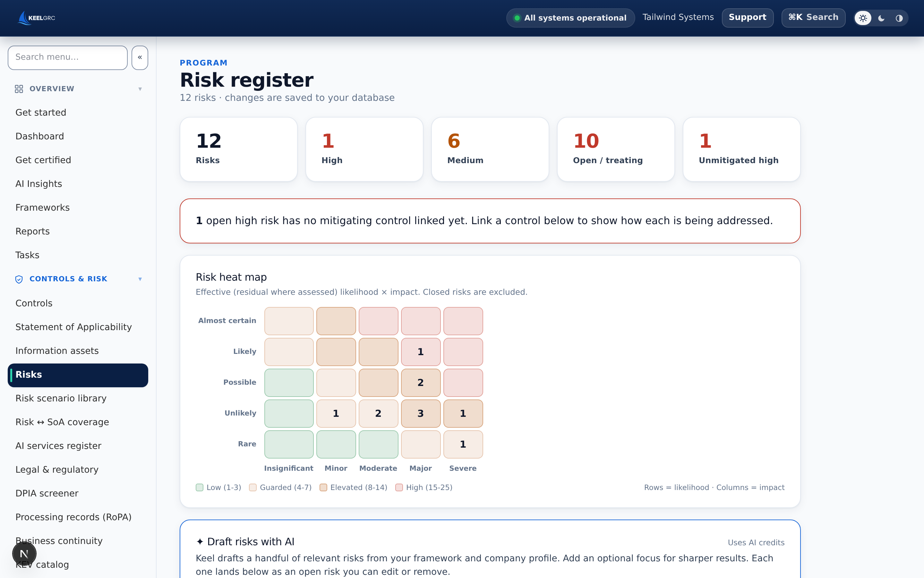The width and height of the screenshot is (924, 578).
Task: Collapse the Controls & Risk section arrow
Action: 140,279
